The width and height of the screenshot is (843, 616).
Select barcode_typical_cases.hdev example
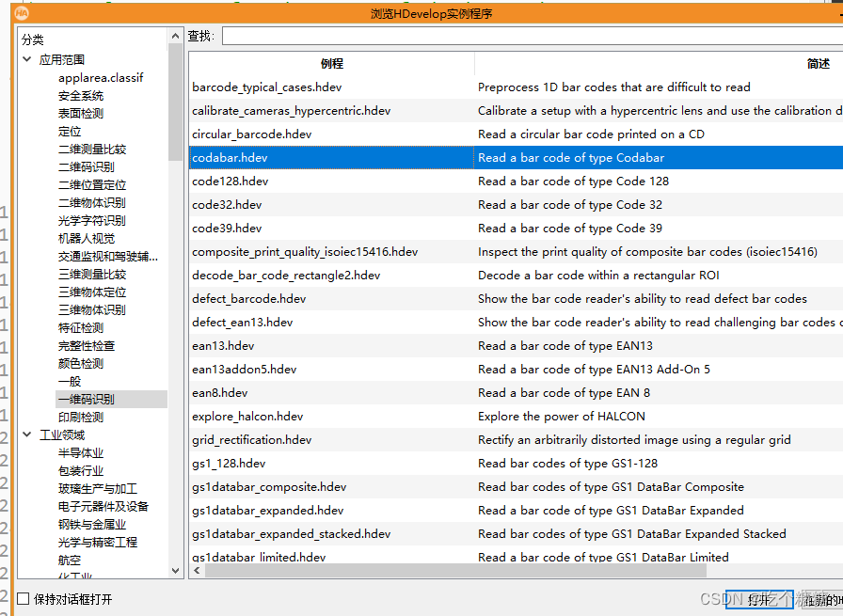[x=266, y=87]
